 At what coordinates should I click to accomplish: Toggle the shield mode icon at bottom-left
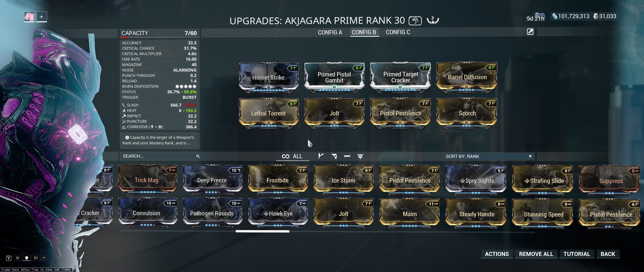coord(27,258)
